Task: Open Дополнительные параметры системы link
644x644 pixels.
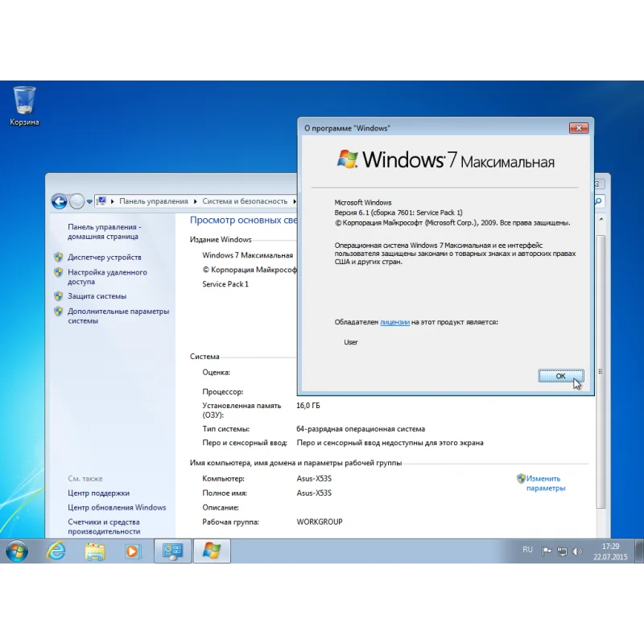Action: [118, 316]
